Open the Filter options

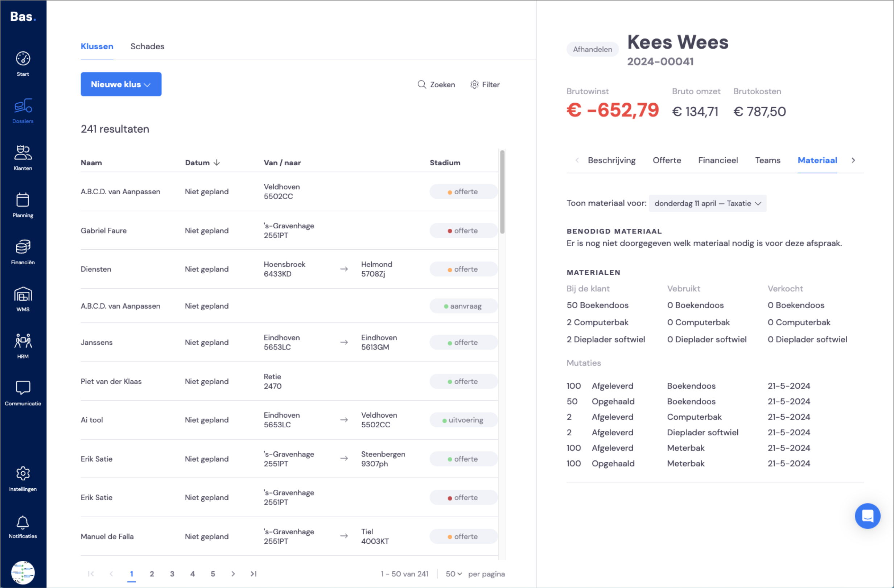pos(485,84)
